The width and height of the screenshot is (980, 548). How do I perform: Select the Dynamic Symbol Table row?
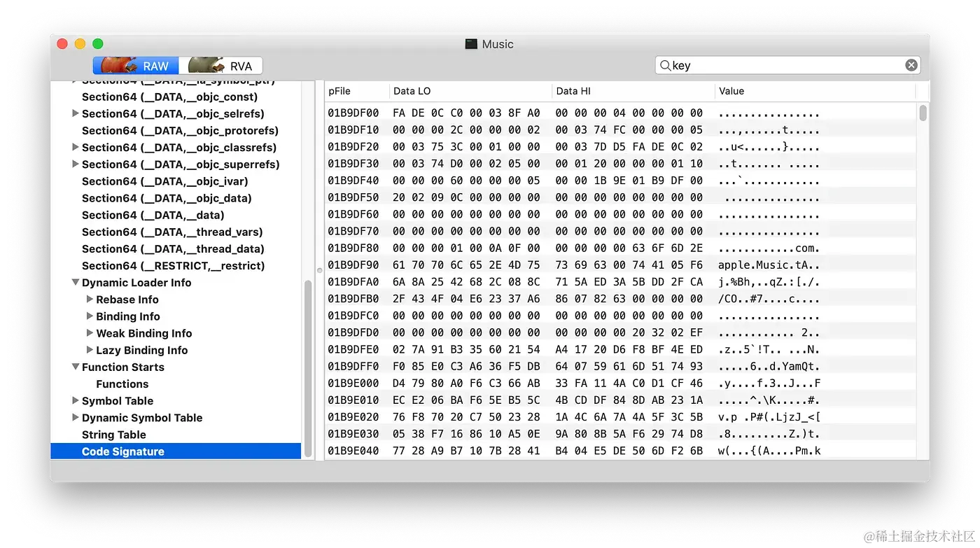click(x=176, y=418)
